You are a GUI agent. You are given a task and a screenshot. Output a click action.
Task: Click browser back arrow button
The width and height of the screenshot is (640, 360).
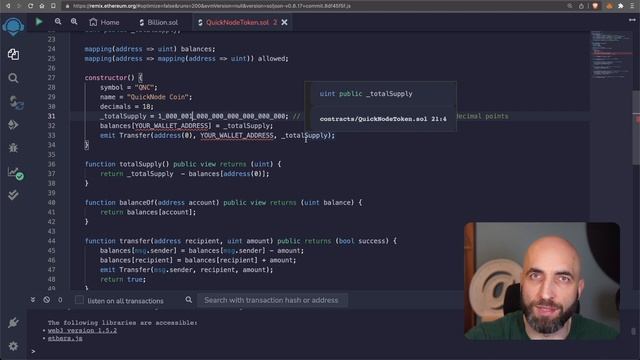(8, 6)
